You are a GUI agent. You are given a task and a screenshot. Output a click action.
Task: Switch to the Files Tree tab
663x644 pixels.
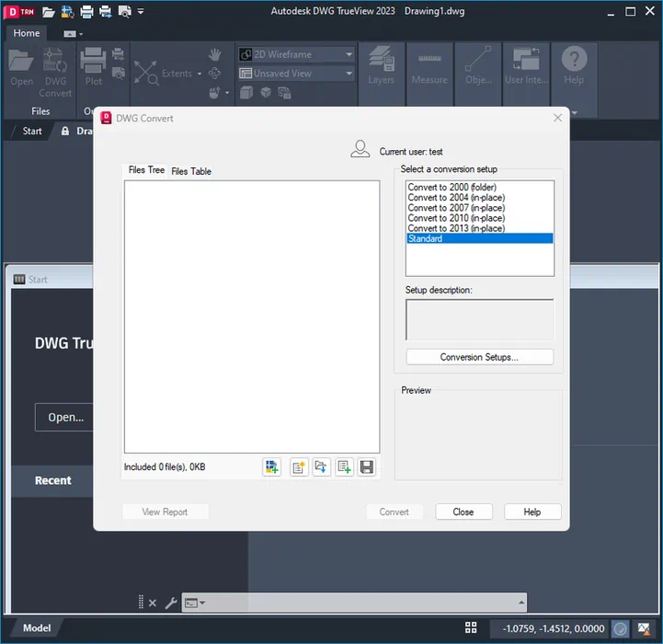146,170
